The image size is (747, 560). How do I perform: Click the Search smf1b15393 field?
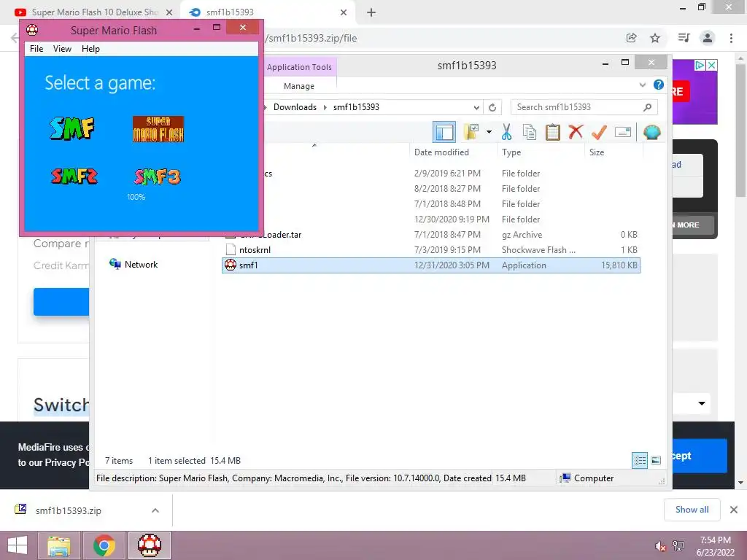click(584, 107)
